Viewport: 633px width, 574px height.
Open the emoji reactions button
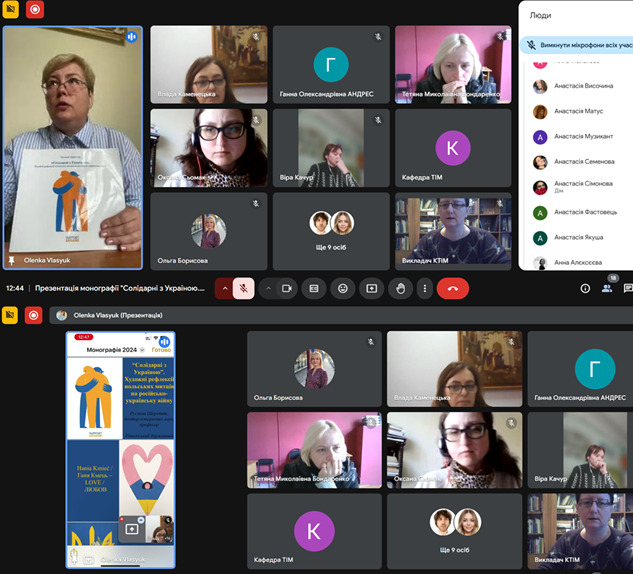pyautogui.click(x=343, y=288)
